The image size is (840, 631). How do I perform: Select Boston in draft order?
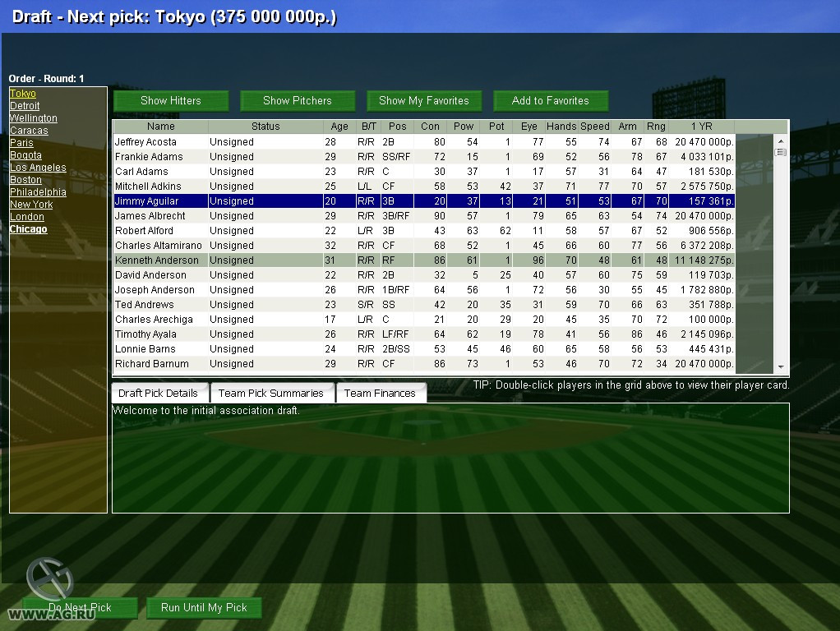point(25,180)
